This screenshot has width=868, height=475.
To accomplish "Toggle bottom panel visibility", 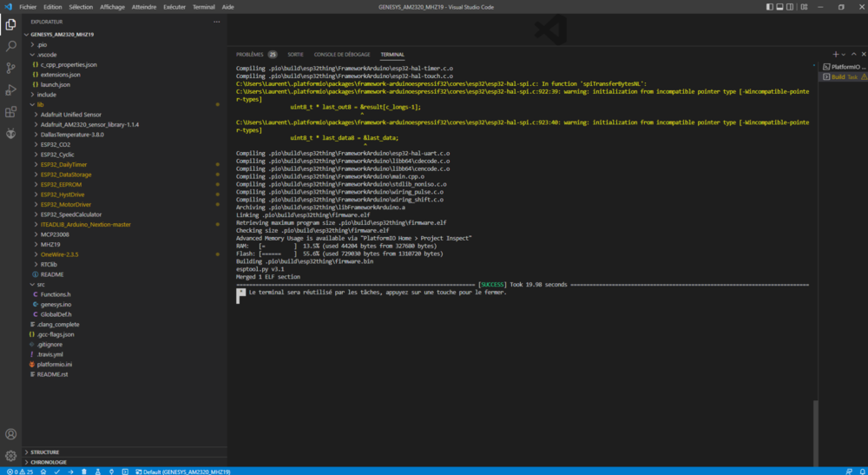I will pos(779,7).
